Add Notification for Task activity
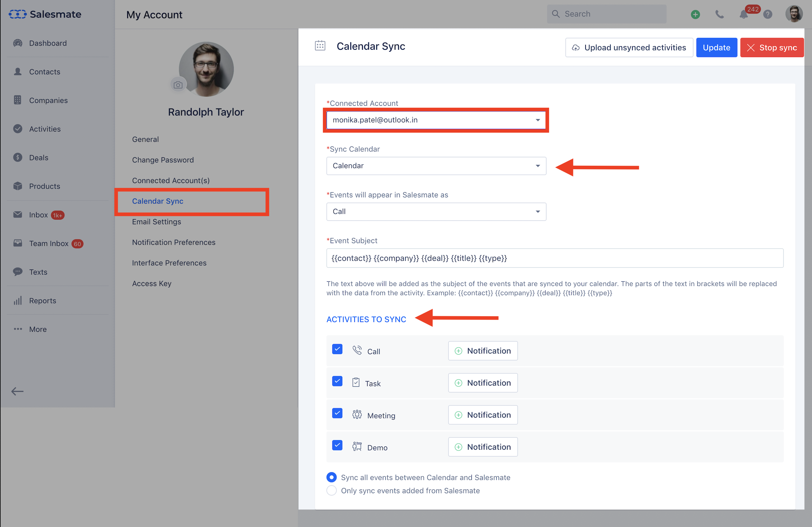The height and width of the screenshot is (527, 812). [483, 383]
